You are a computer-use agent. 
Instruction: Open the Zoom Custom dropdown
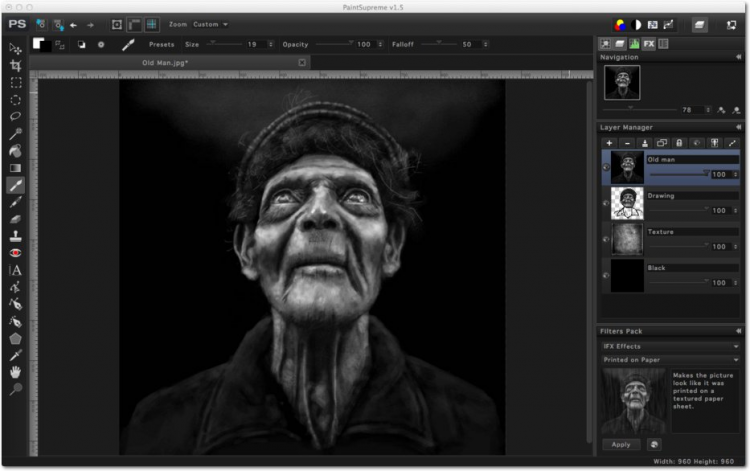pos(211,24)
